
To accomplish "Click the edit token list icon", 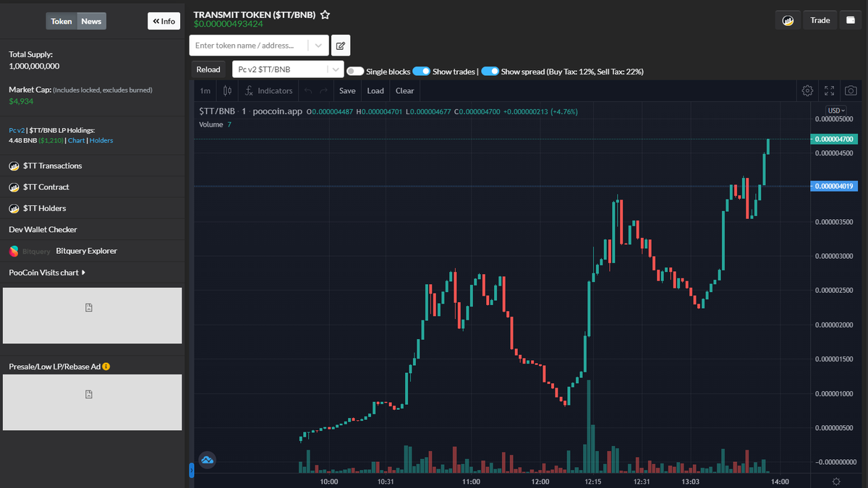I will click(x=341, y=46).
